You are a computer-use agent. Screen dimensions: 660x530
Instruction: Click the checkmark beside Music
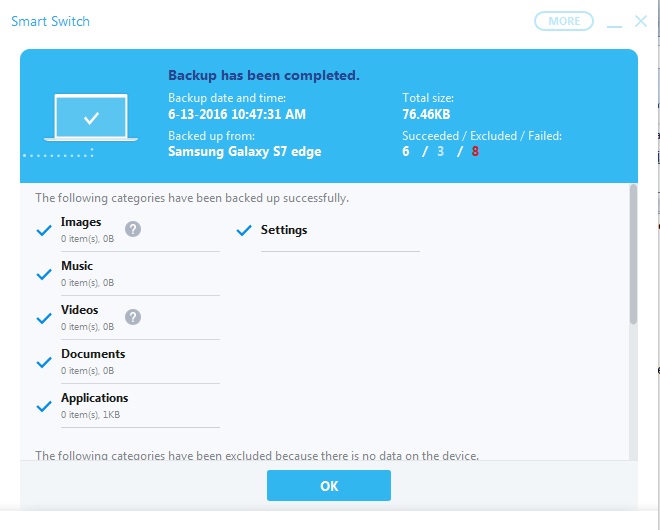[x=44, y=274]
